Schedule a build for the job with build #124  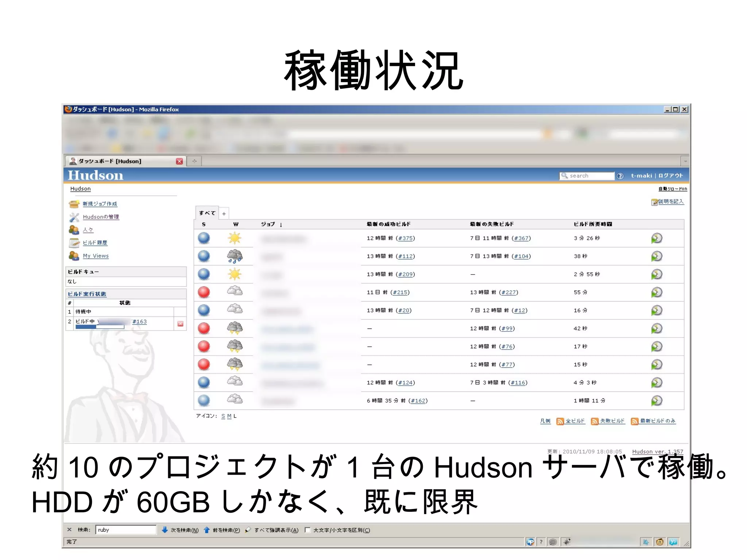click(657, 382)
